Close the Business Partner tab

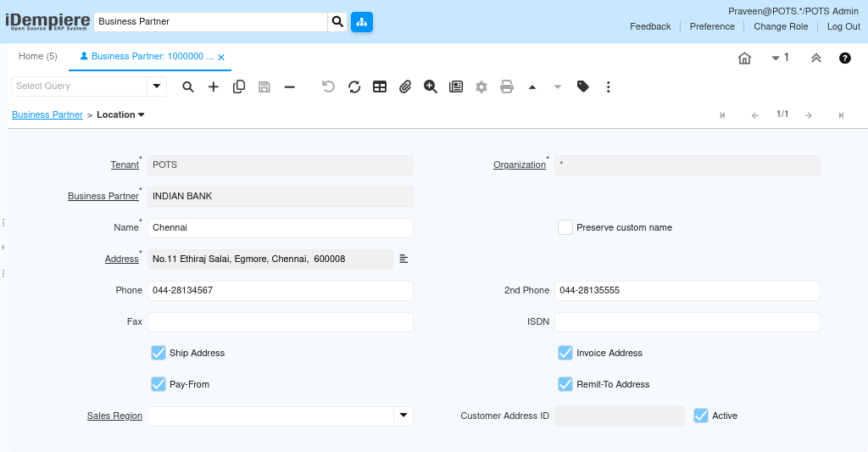coord(221,58)
